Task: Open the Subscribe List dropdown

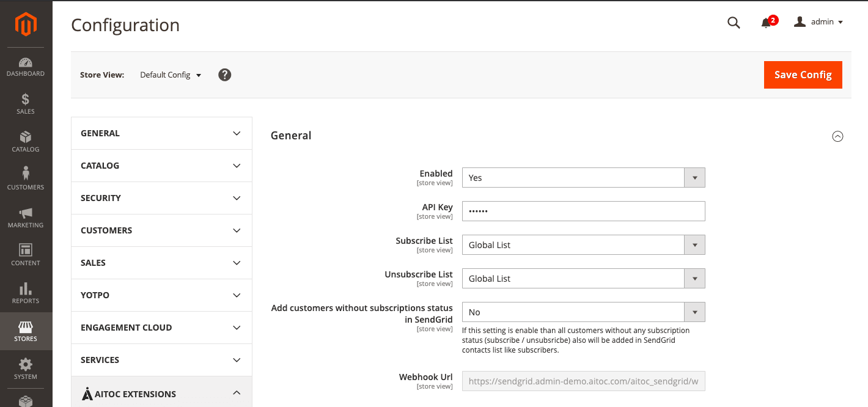Action: (x=583, y=245)
